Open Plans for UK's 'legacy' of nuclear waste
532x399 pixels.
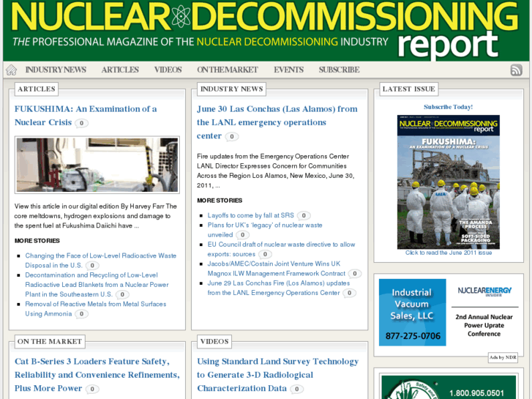coord(265,230)
